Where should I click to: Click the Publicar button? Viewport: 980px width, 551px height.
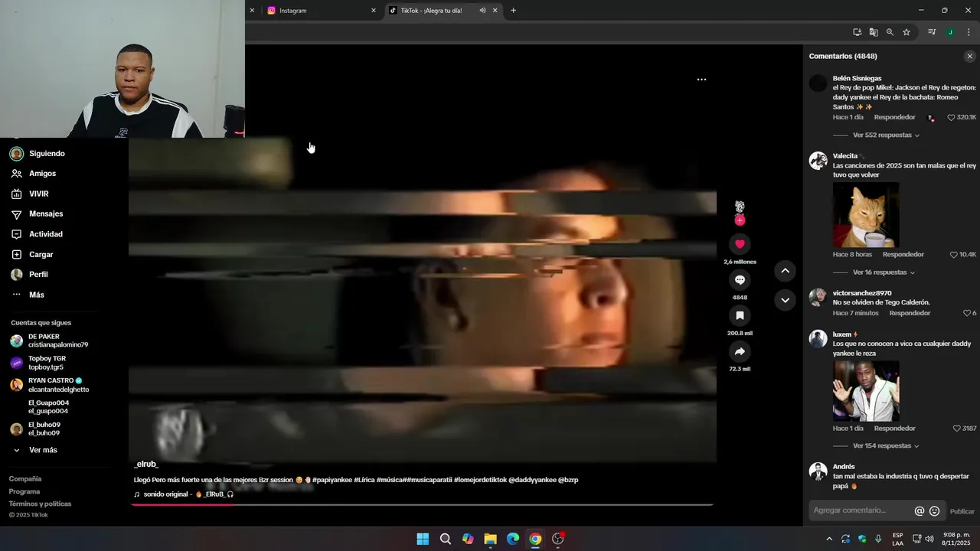[962, 512]
